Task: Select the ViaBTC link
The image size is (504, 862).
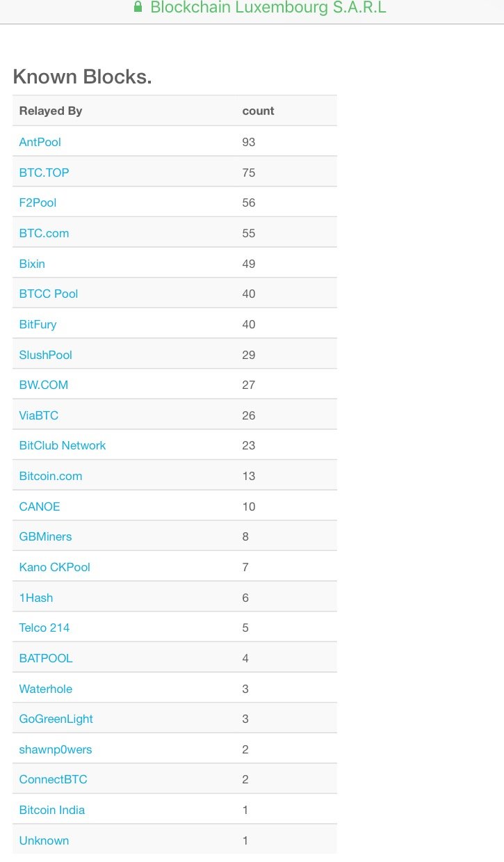Action: (39, 415)
